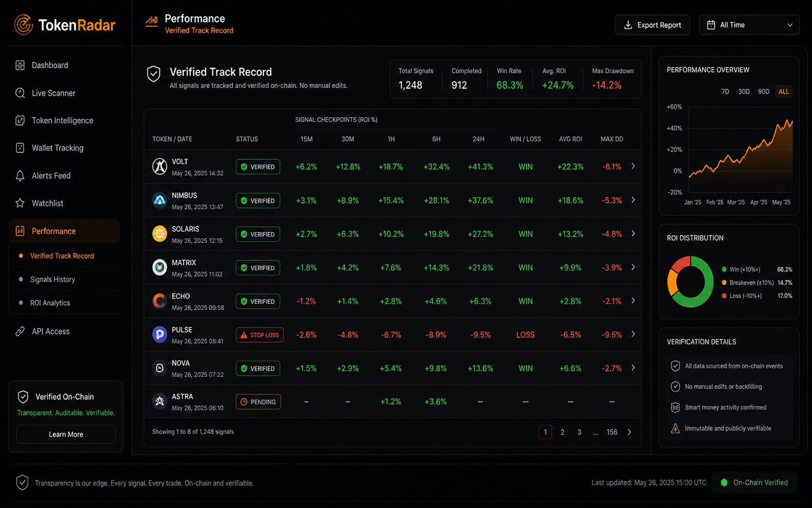
Task: Select ROI Analytics submenu item
Action: pyautogui.click(x=50, y=303)
